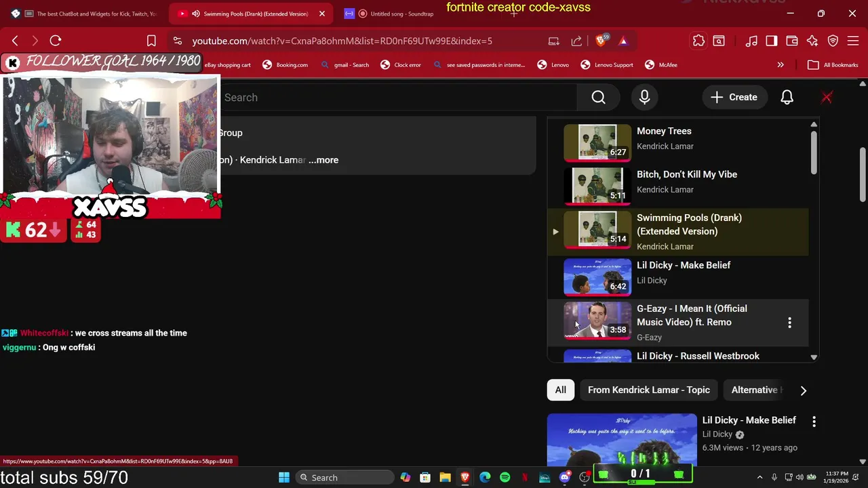Open Brave Rewards triangle icon
The height and width of the screenshot is (488, 868).
[623, 41]
